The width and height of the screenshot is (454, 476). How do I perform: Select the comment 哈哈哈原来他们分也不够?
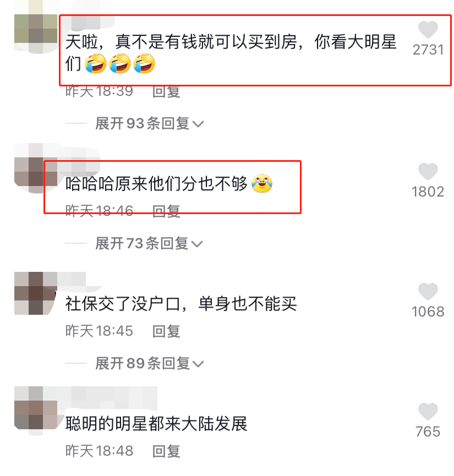tap(169, 184)
